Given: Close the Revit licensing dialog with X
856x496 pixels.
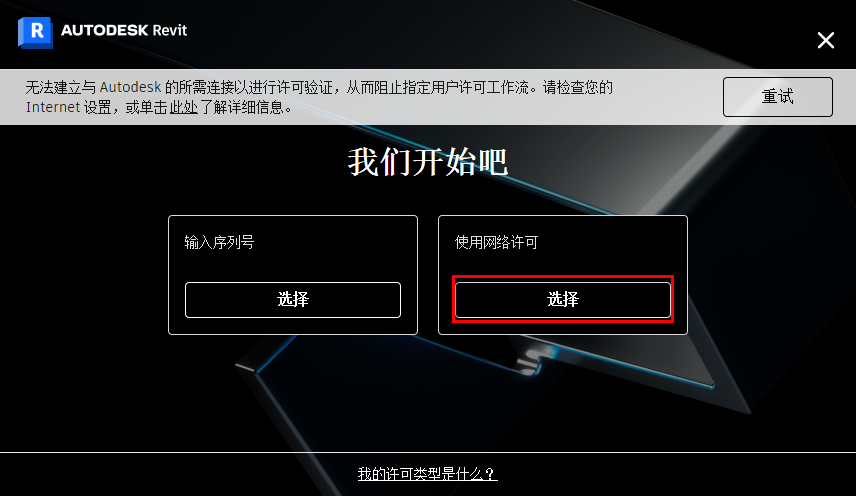Looking at the screenshot, I should (x=825, y=40).
